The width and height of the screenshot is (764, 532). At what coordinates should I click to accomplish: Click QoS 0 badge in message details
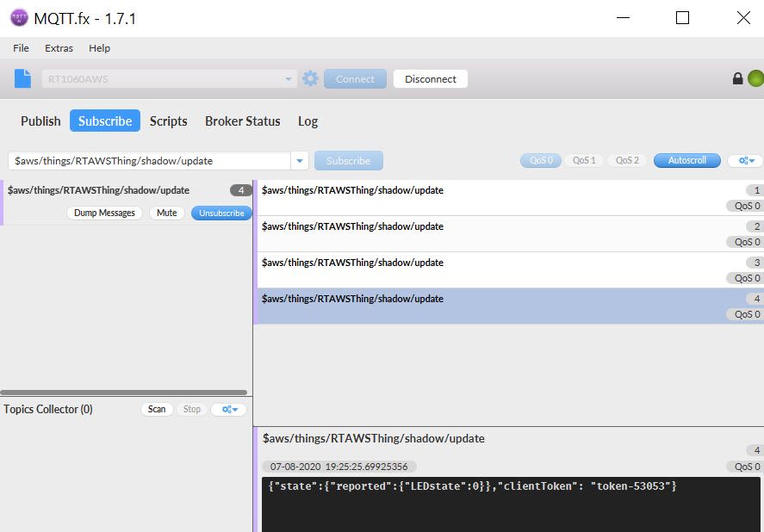[x=747, y=467]
